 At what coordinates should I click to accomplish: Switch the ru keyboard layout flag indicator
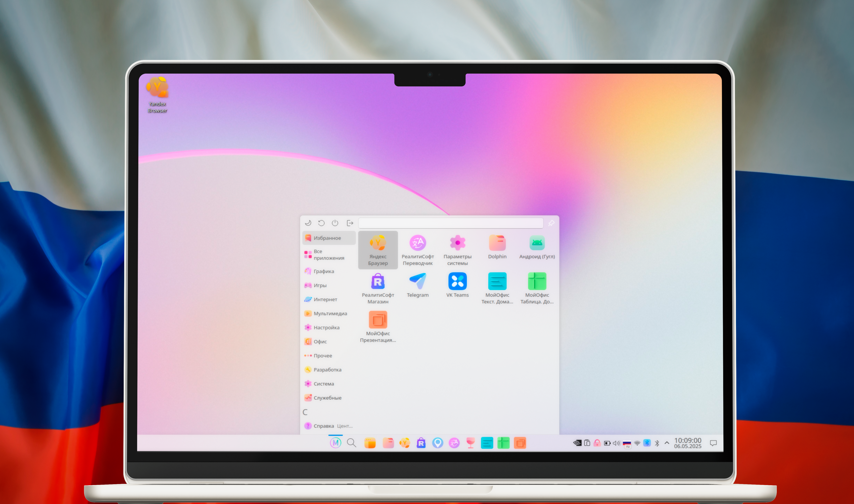pyautogui.click(x=627, y=444)
